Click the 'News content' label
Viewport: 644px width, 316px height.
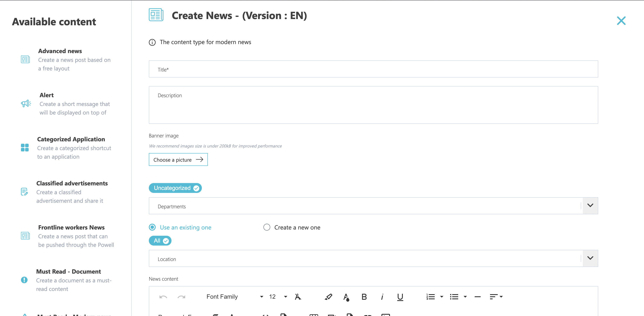pos(163,279)
